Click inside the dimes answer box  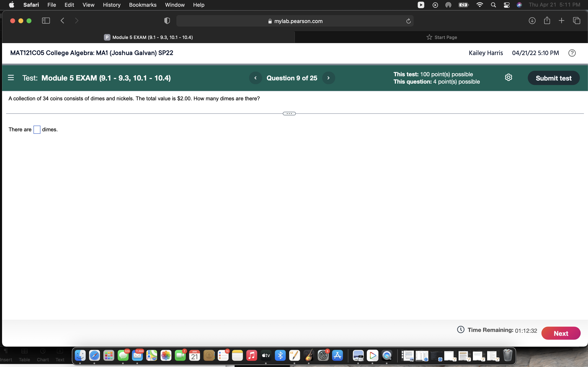pyautogui.click(x=37, y=129)
